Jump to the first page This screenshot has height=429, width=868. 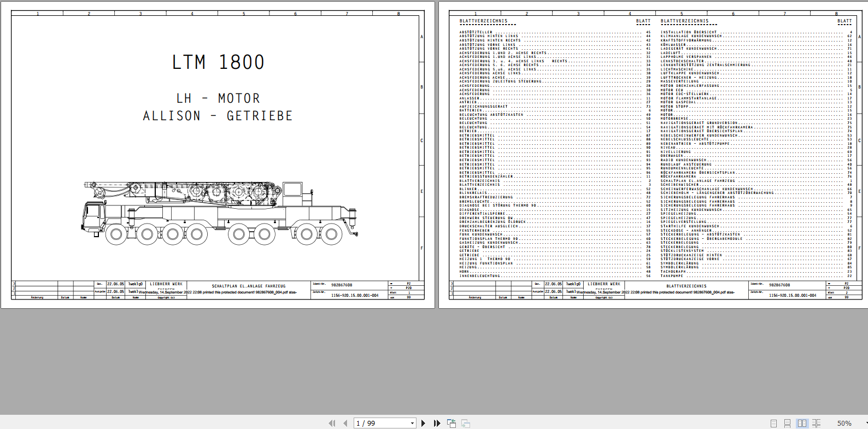pos(332,423)
